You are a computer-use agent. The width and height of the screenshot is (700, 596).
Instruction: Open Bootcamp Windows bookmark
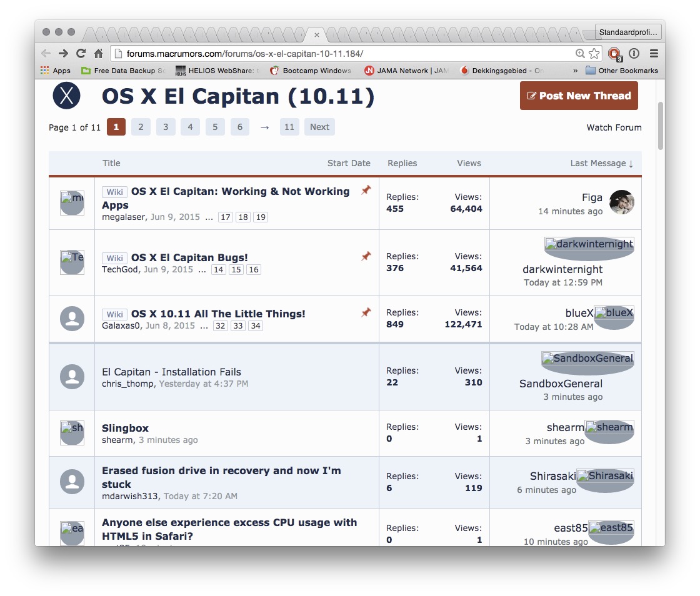[311, 71]
